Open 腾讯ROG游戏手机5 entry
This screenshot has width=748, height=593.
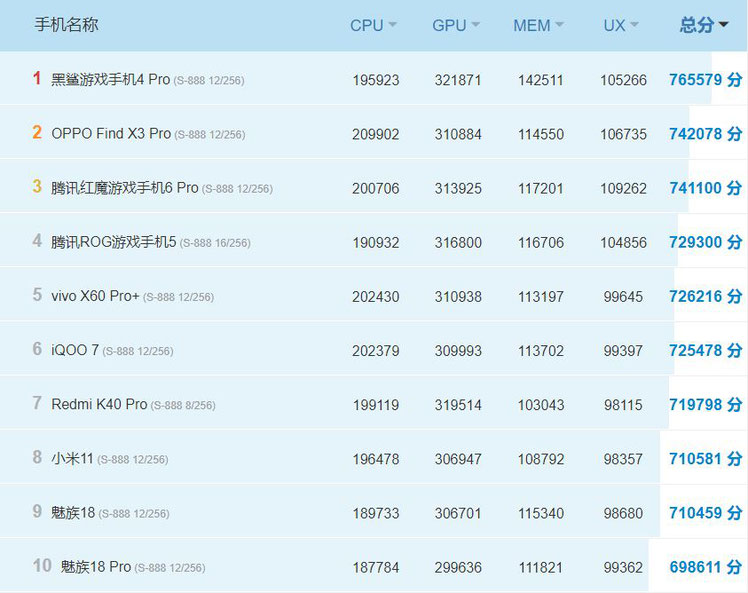pos(114,242)
